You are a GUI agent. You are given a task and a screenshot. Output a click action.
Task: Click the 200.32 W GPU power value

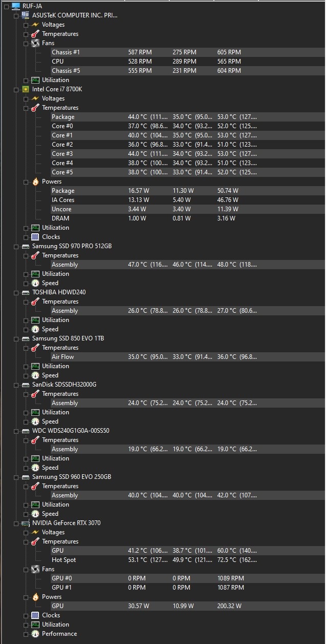229,606
